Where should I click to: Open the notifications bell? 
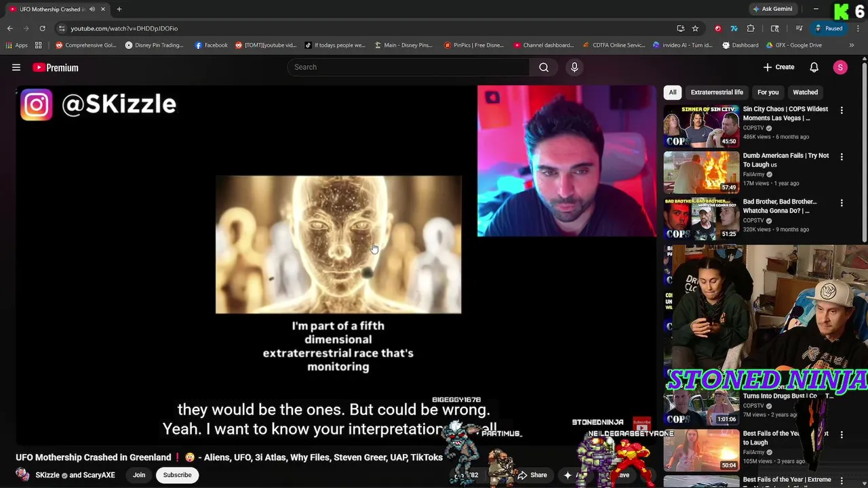(x=814, y=67)
